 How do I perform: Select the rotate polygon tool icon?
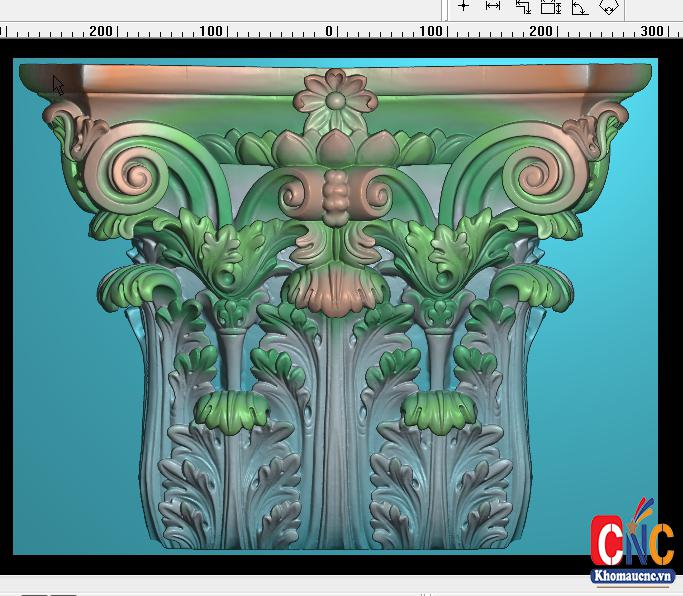609,7
